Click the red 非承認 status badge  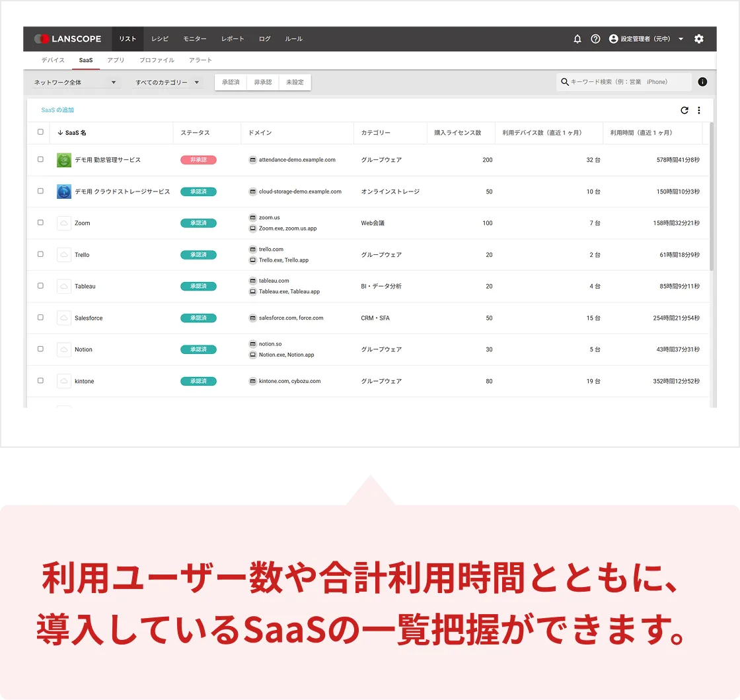(x=198, y=160)
